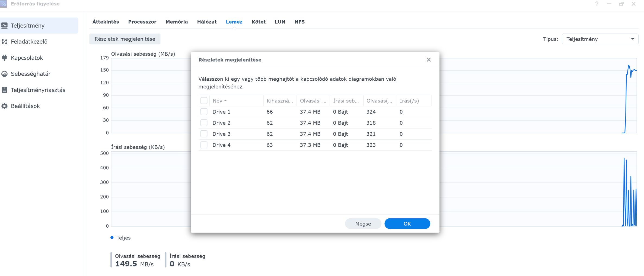Select the Drive 1 row name

click(x=221, y=112)
